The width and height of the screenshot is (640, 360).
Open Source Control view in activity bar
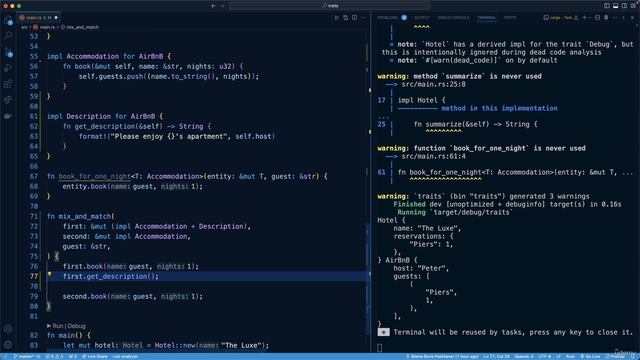(x=8, y=52)
